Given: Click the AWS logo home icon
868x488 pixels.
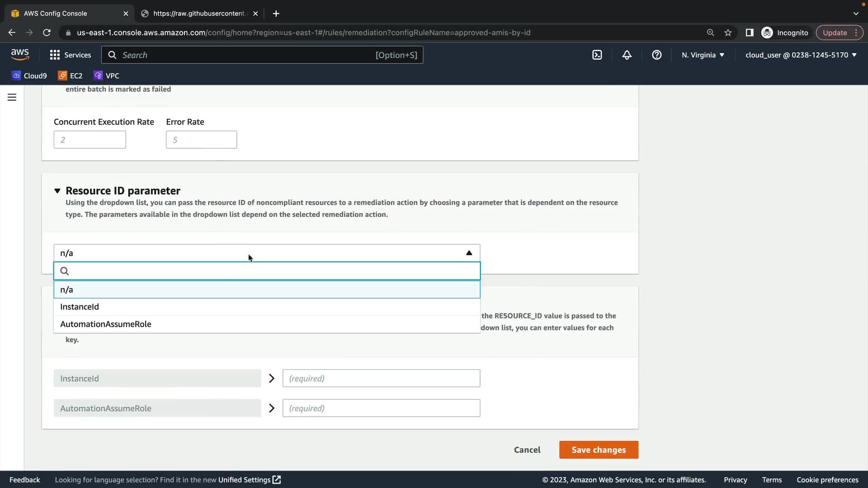Looking at the screenshot, I should click(20, 54).
